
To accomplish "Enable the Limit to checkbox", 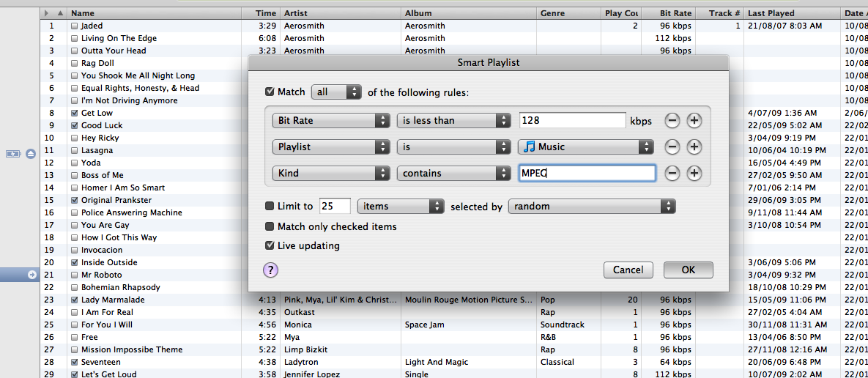I will tap(270, 207).
